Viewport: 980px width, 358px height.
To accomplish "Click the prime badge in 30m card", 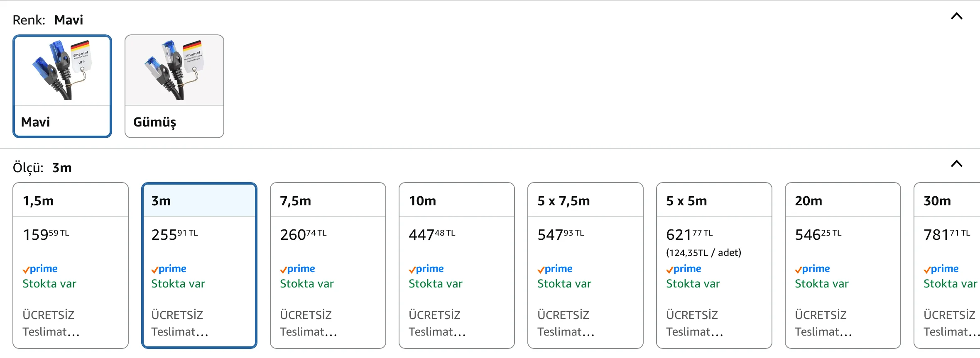I will (x=941, y=269).
